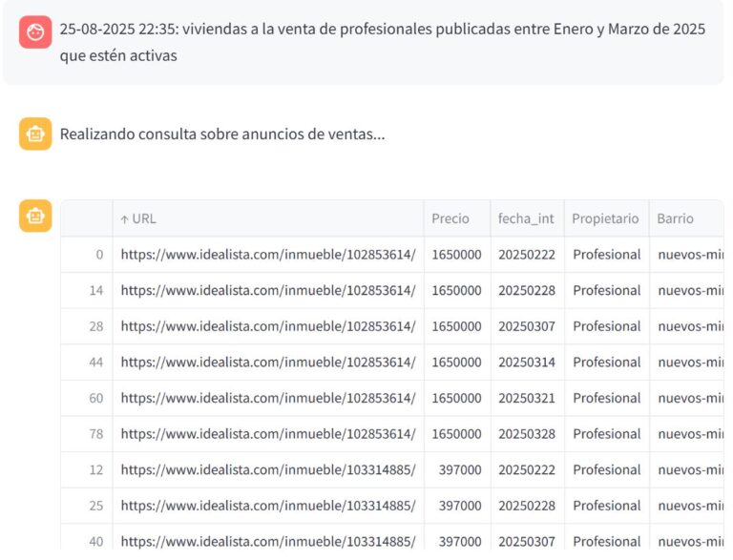Select the Propietario cell in row 78
Viewport: 733px width, 560px height.
point(606,434)
